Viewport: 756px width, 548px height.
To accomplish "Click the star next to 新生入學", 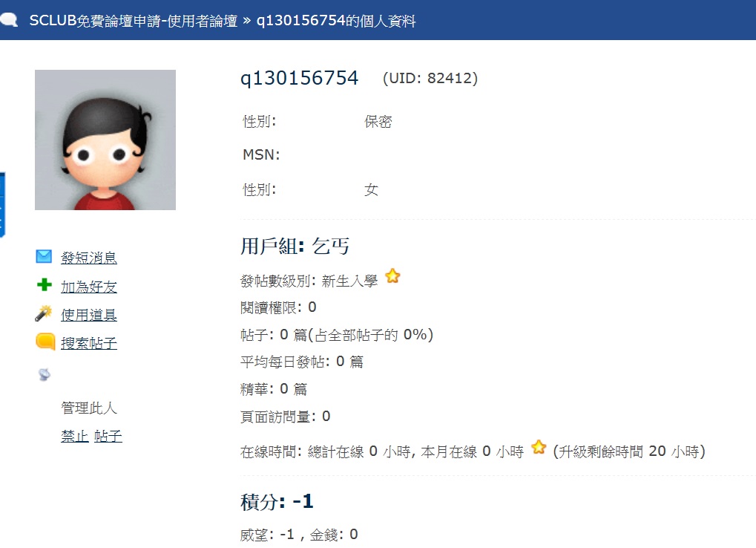I will point(392,276).
